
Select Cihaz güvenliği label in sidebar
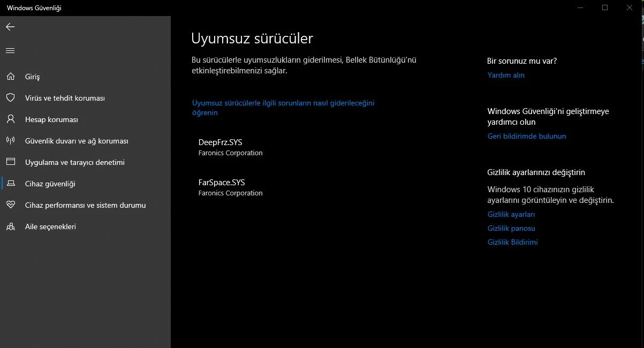click(x=50, y=184)
